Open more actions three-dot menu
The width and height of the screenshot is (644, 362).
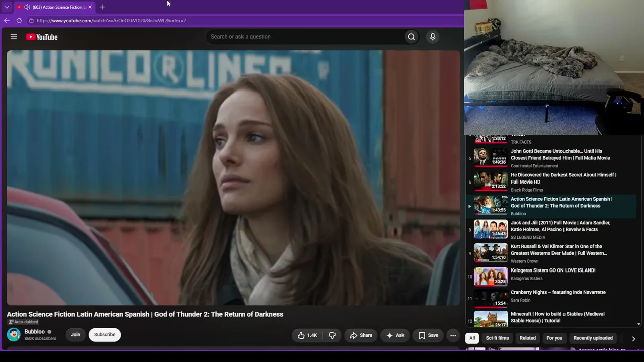coord(453,335)
